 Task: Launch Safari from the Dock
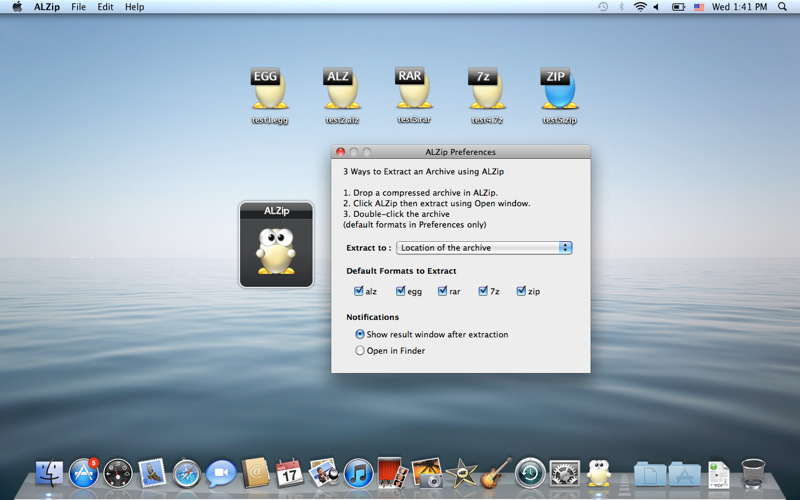click(187, 473)
